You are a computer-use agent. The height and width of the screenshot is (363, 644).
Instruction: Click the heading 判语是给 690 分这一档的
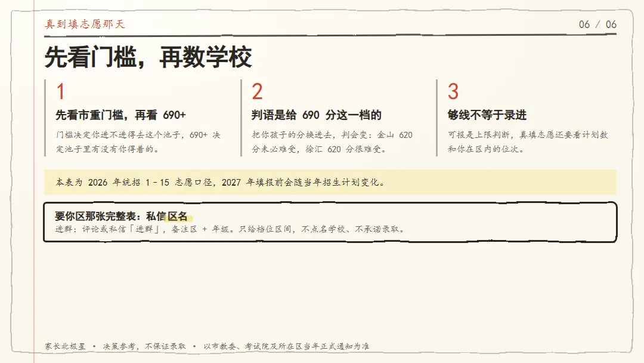pyautogui.click(x=316, y=115)
